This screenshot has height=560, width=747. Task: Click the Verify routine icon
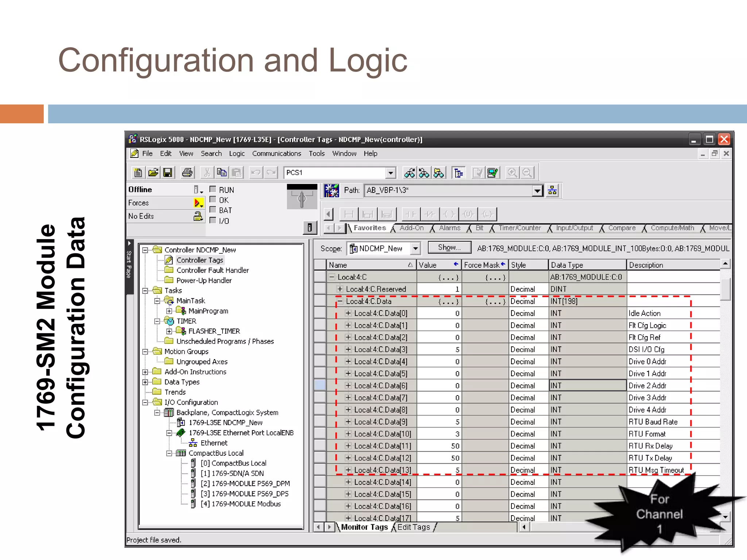click(478, 172)
